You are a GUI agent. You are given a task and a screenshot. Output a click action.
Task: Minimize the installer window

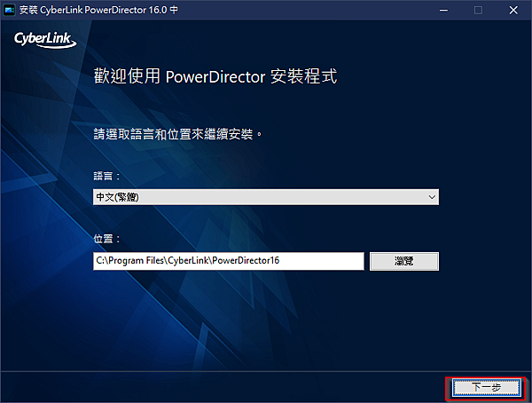click(x=443, y=10)
